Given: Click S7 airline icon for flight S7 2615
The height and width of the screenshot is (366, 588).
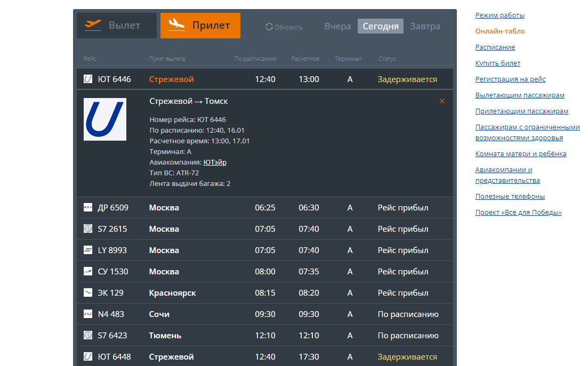Looking at the screenshot, I should (x=88, y=229).
